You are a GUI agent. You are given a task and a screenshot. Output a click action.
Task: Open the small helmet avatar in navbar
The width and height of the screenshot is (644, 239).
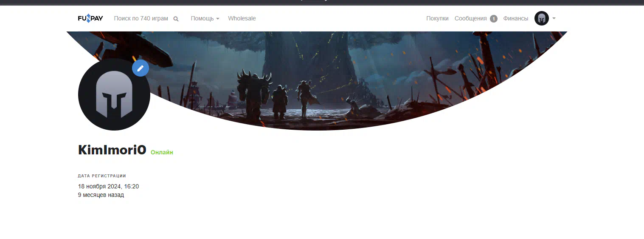(x=541, y=18)
